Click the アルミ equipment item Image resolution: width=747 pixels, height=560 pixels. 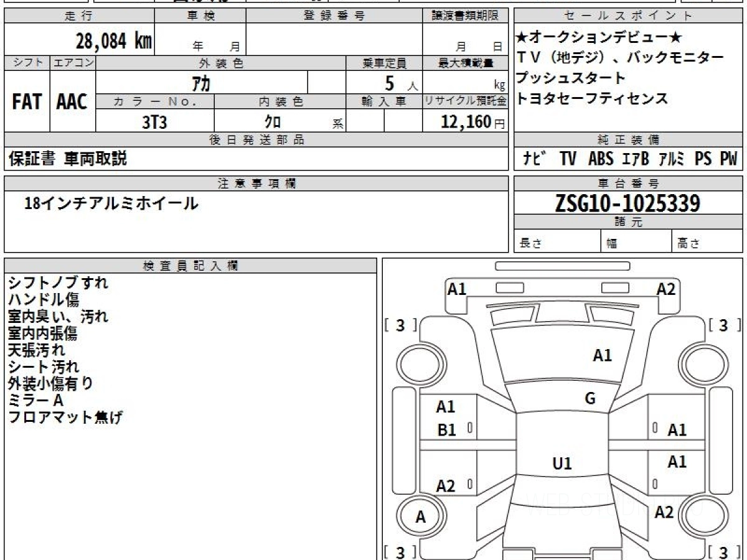tap(672, 159)
